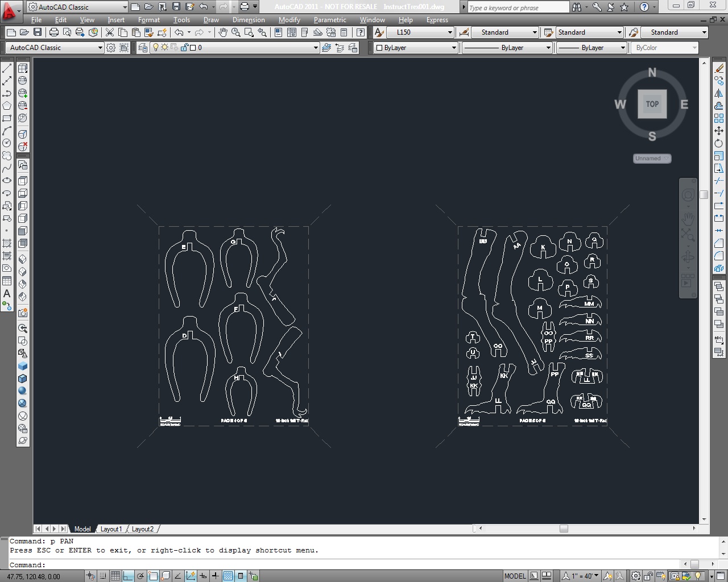
Task: Click the search box keyword field
Action: (518, 7)
